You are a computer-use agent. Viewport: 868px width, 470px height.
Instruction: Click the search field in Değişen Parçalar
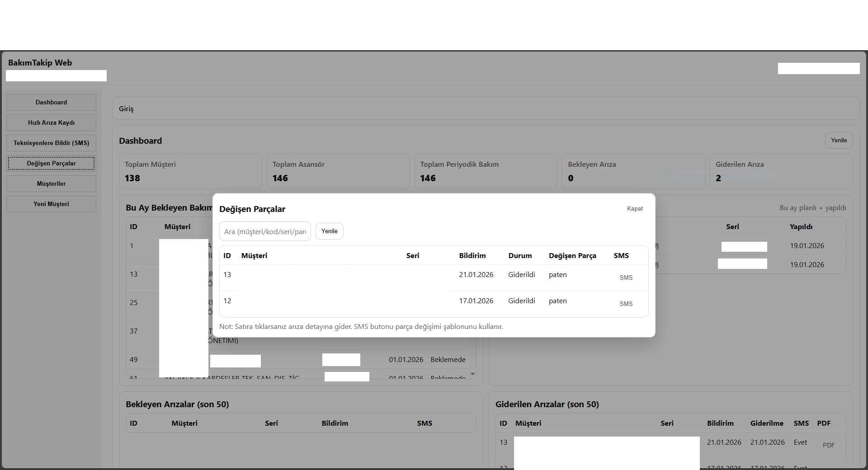click(x=265, y=231)
